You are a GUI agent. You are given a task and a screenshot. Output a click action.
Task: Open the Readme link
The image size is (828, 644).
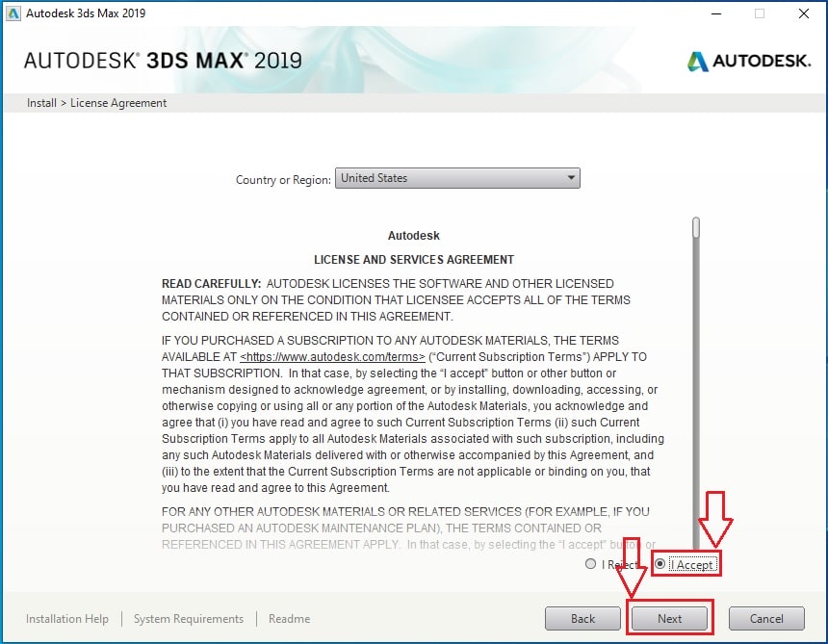pyautogui.click(x=290, y=619)
